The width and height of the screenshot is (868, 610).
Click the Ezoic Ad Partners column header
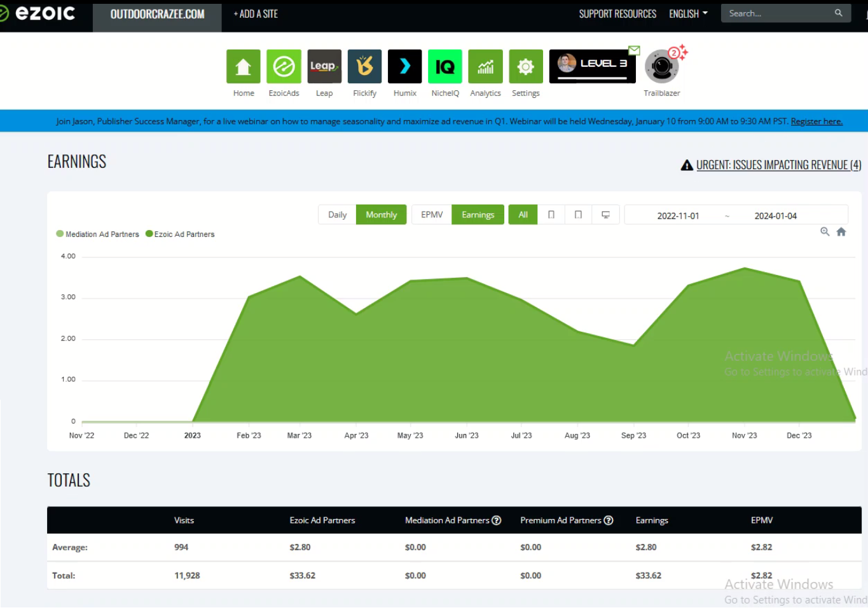click(322, 520)
